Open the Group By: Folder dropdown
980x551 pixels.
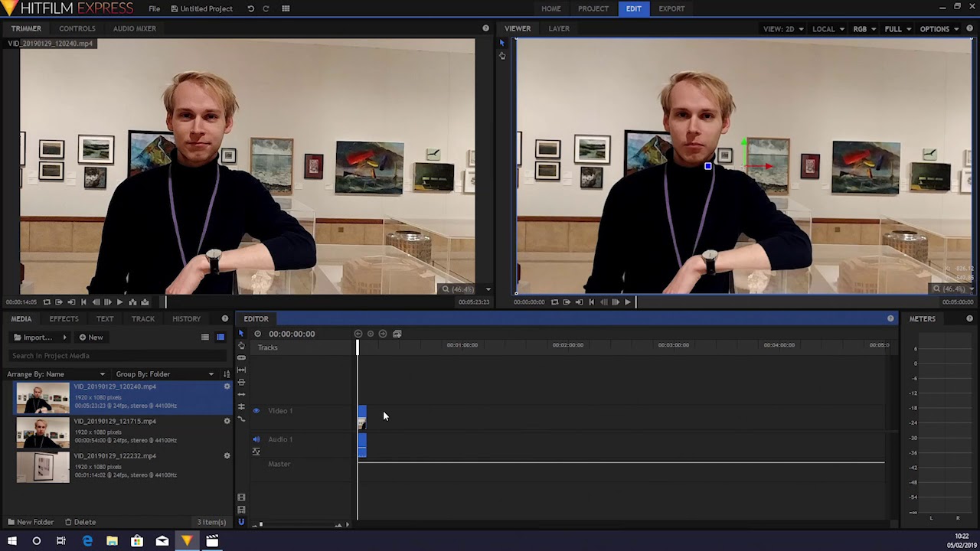(x=165, y=374)
